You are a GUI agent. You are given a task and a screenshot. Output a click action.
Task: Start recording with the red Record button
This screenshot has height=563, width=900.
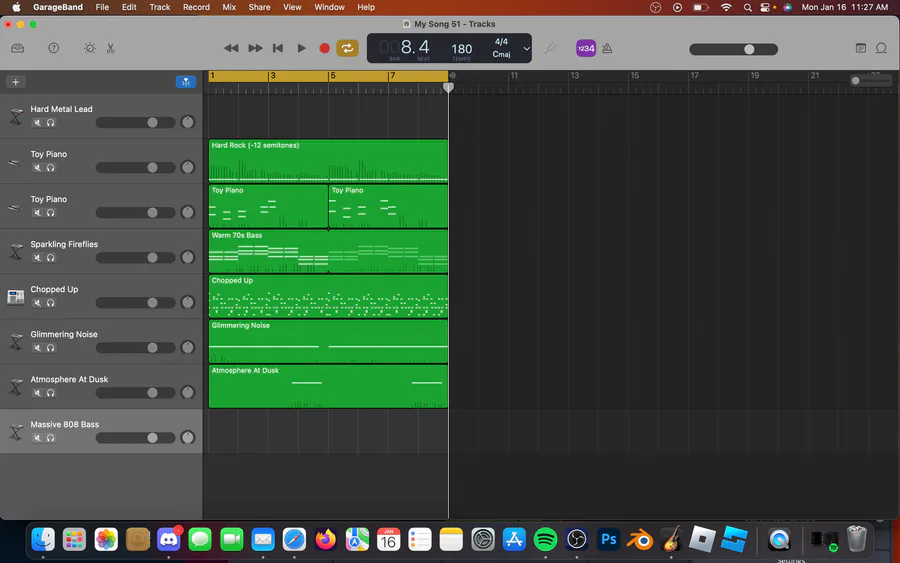coord(324,48)
